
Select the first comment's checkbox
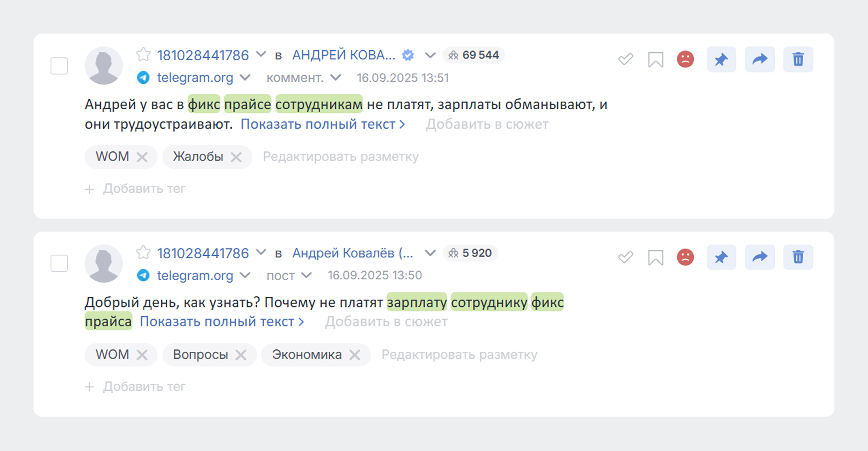pos(59,66)
